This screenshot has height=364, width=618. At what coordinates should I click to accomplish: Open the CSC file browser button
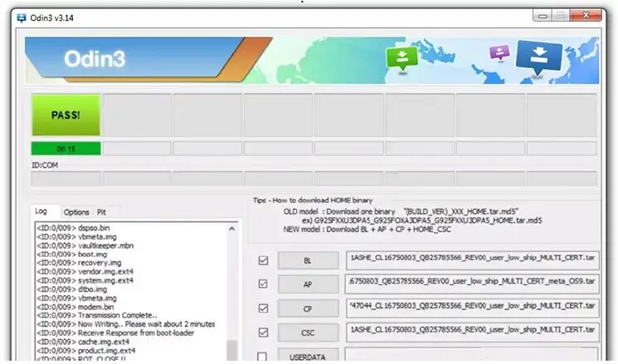pos(308,332)
